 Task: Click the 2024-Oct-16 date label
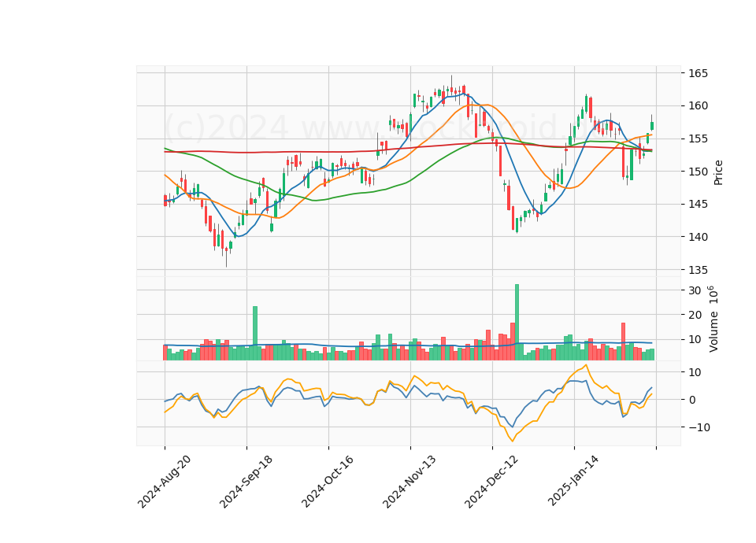[328, 482]
